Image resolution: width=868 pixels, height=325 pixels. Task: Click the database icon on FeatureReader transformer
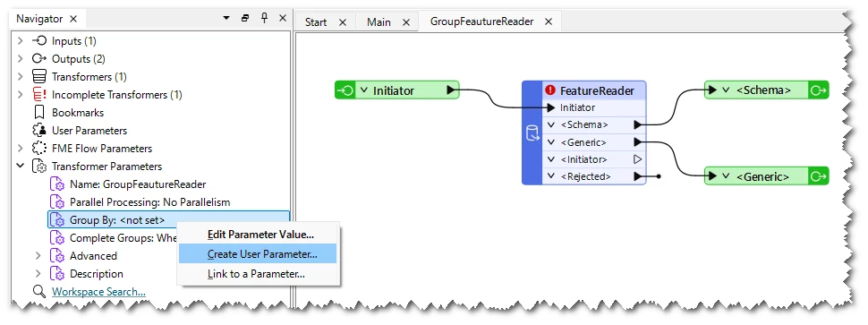[532, 133]
